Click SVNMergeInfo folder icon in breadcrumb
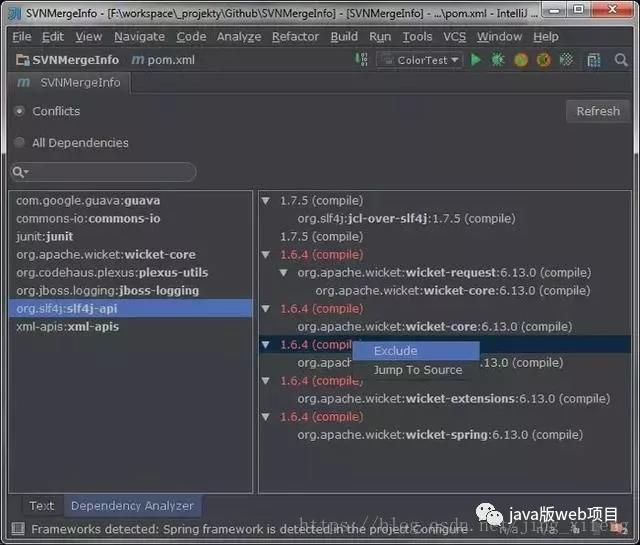The image size is (640, 545). click(x=22, y=60)
